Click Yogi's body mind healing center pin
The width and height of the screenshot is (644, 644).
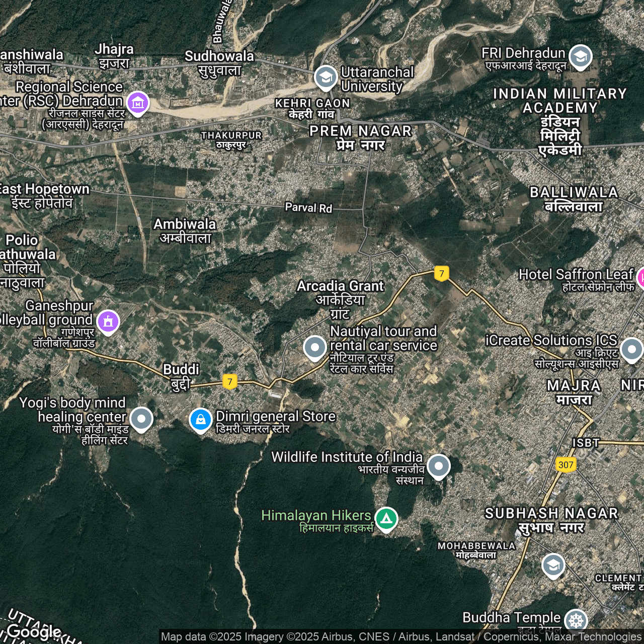pos(141,419)
